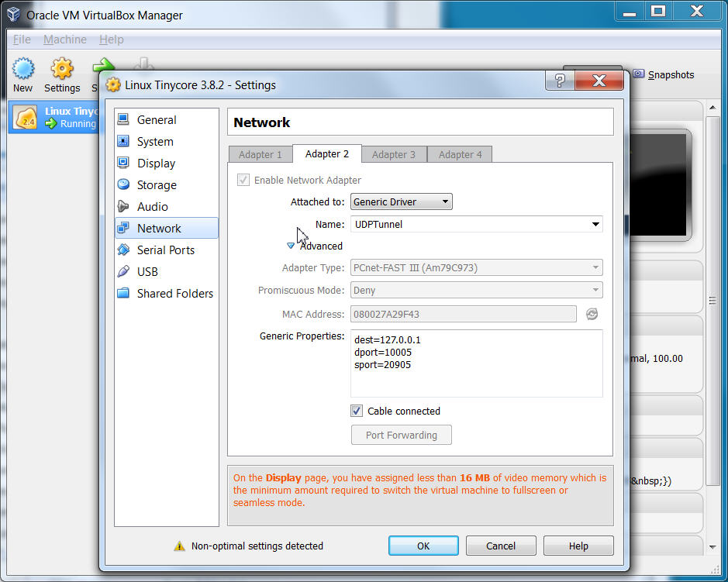Open the General settings category
728x582 pixels.
coord(166,120)
